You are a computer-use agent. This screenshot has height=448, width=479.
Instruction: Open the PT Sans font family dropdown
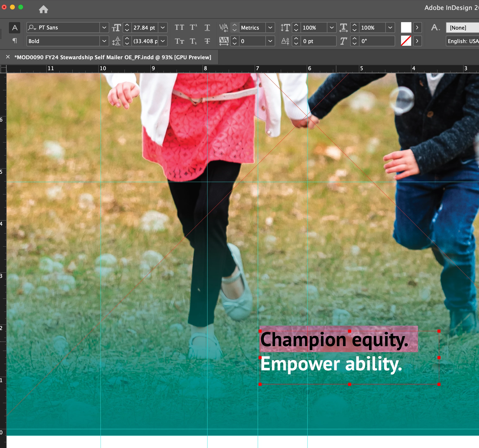point(104,28)
